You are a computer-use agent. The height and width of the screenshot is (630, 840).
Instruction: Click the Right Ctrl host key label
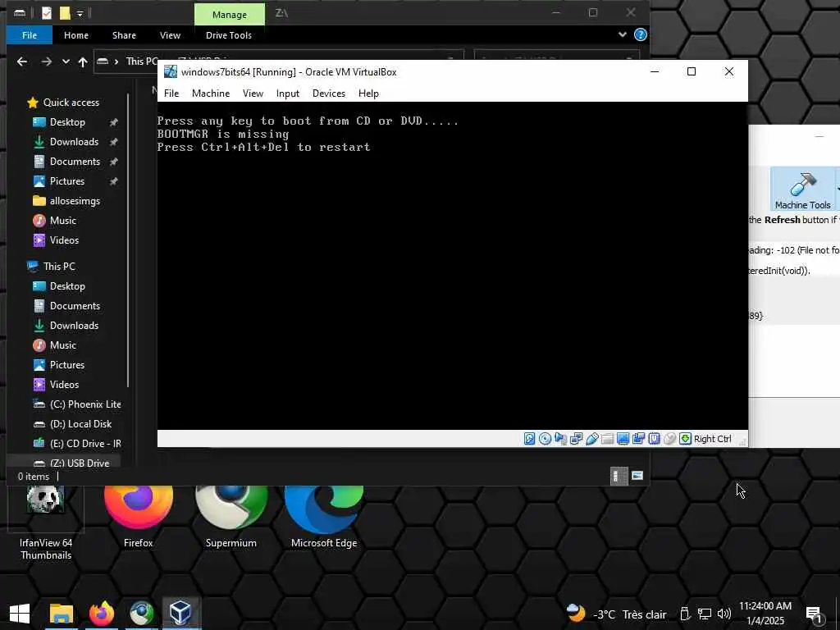point(713,439)
